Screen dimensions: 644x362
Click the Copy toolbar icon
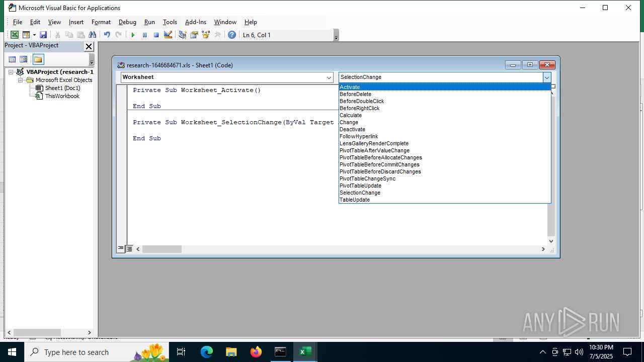tap(69, 35)
